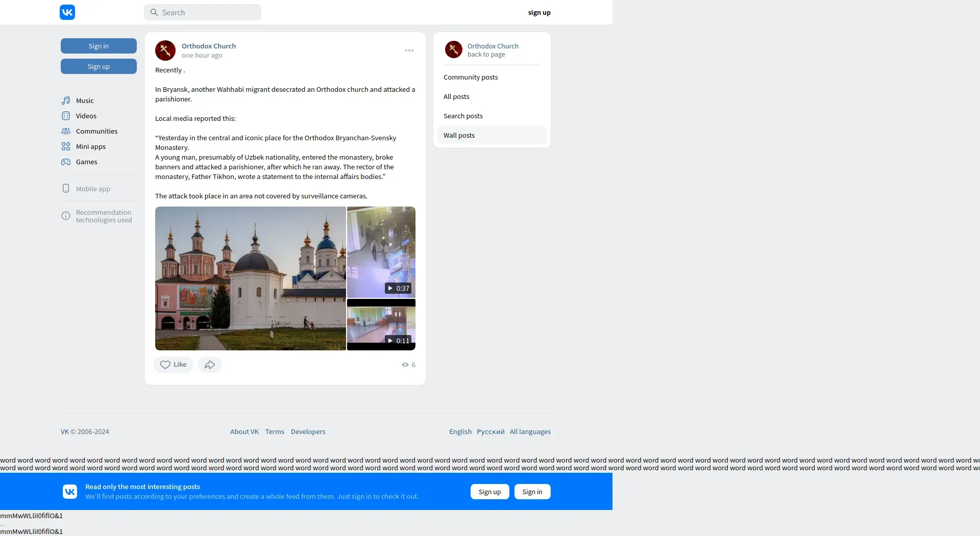Viewport: 980px width, 536px height.
Task: Click the Sign up button in the sidebar
Action: [99, 66]
